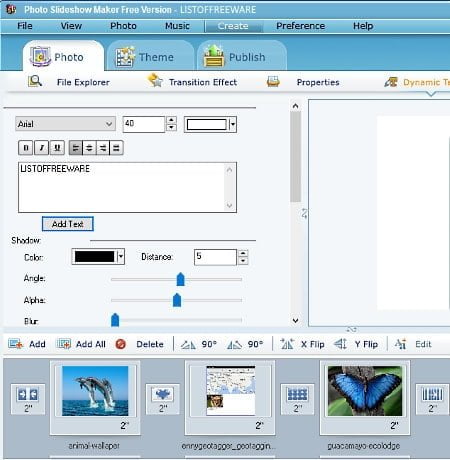Open the Music menu
450x460 pixels.
(x=177, y=26)
